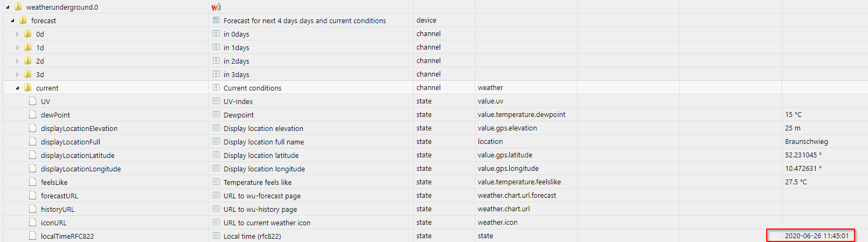
Task: Collapse the weatherunderground.0 root node
Action: (8, 7)
